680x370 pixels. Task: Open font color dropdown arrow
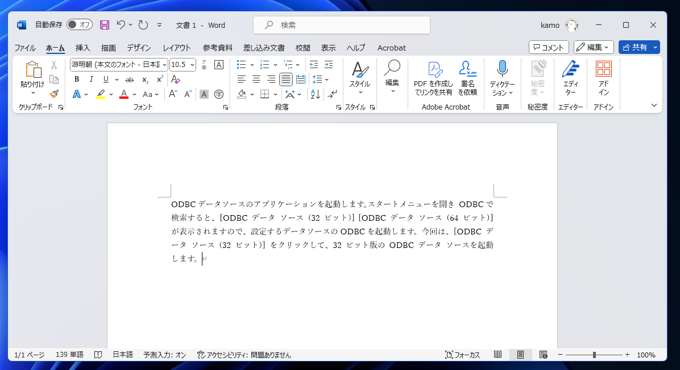[134, 94]
